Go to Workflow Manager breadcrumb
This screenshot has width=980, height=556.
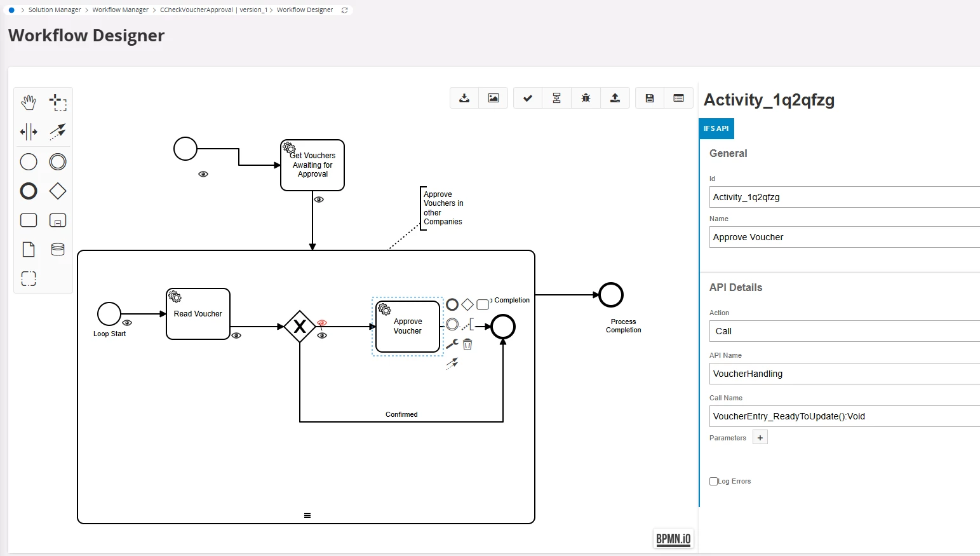(x=120, y=10)
